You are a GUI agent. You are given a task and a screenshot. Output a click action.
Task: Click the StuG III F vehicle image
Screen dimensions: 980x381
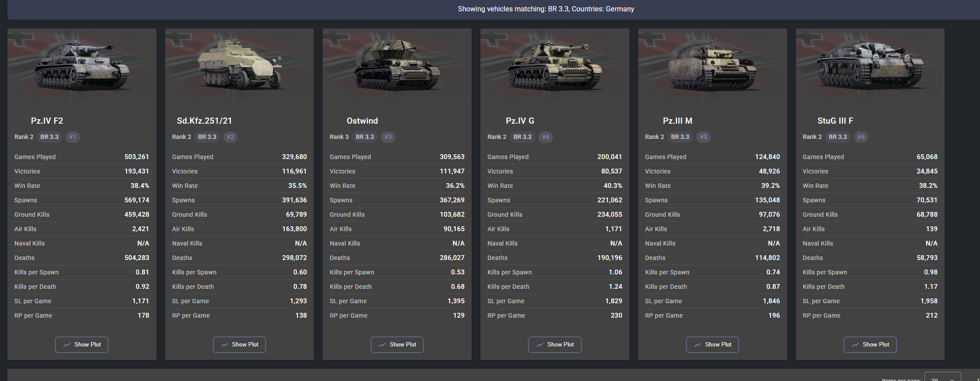(870, 65)
